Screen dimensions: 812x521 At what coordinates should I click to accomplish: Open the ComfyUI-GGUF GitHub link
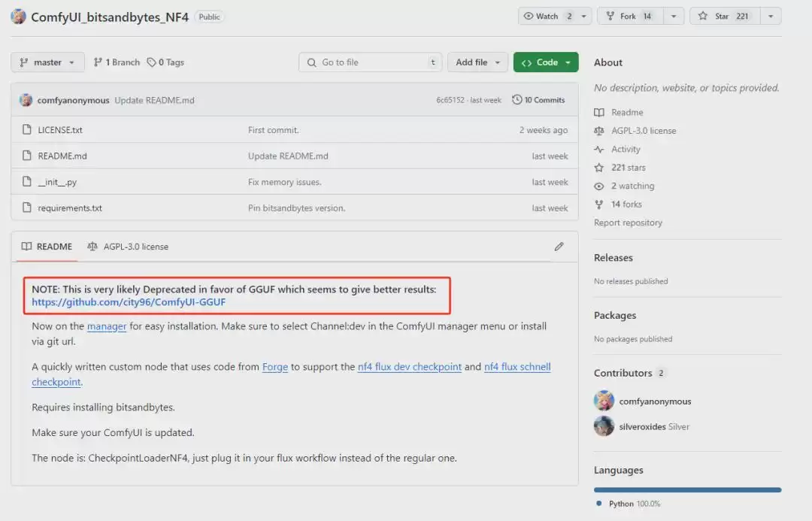129,302
